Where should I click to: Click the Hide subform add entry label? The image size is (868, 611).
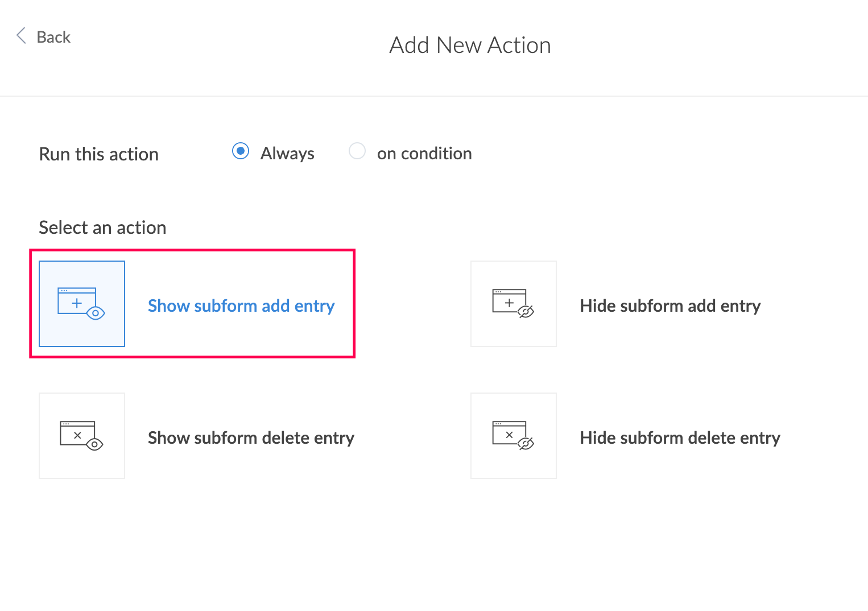[x=670, y=306]
